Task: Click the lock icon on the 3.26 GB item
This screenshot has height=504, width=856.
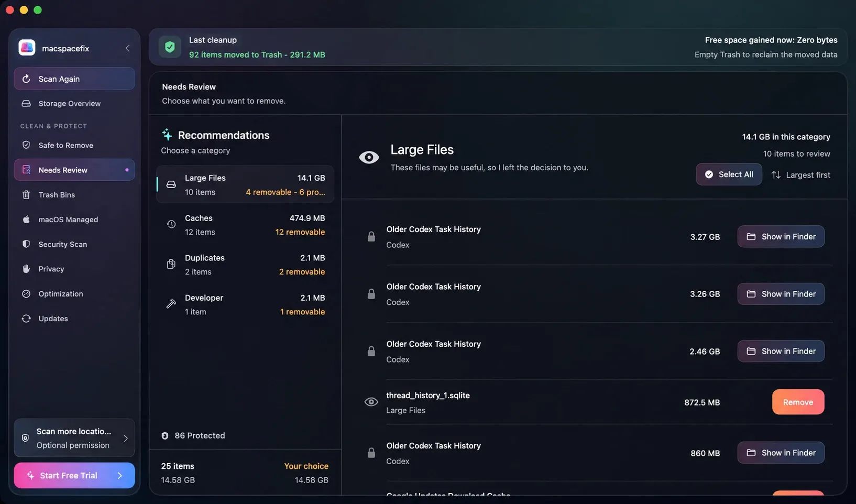Action: (x=371, y=294)
